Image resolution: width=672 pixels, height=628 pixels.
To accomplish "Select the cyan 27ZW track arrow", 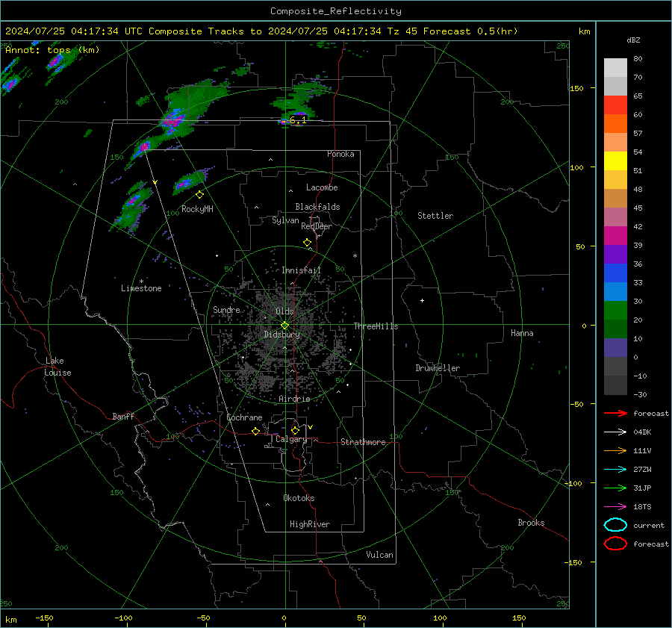I will [615, 470].
